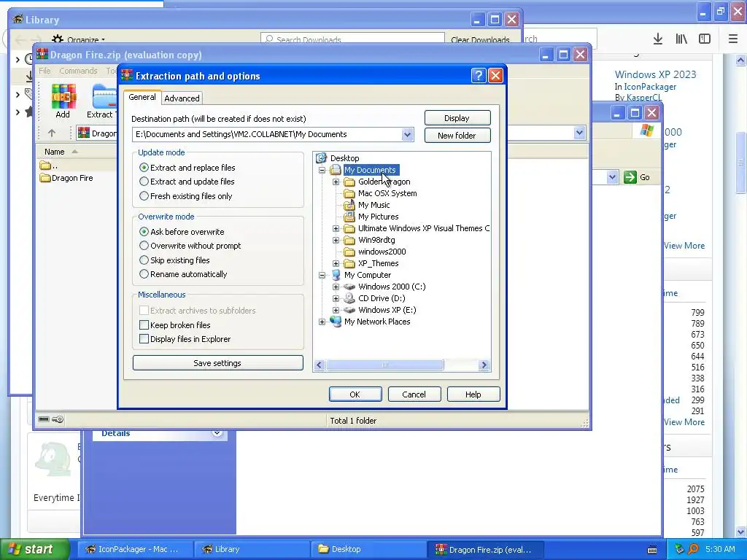Select the Windows XP (E:) drive icon
The width and height of the screenshot is (747, 560).
pos(349,310)
